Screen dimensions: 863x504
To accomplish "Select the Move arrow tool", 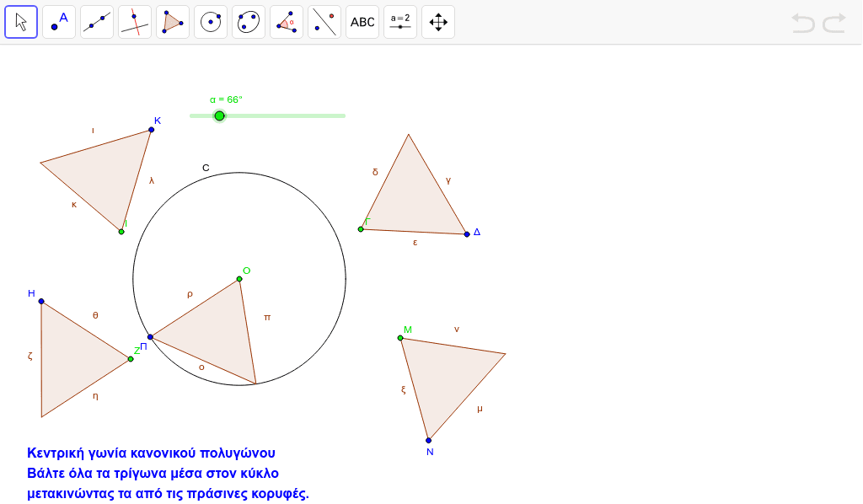I will tap(21, 22).
